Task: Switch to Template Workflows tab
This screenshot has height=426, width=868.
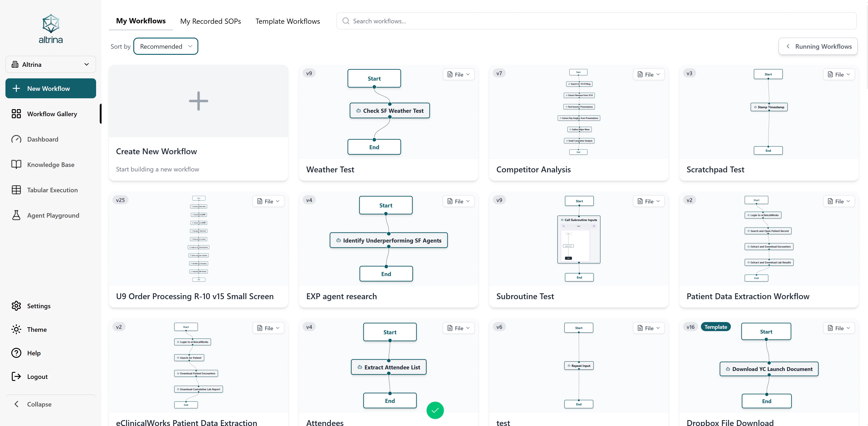Action: (x=287, y=21)
